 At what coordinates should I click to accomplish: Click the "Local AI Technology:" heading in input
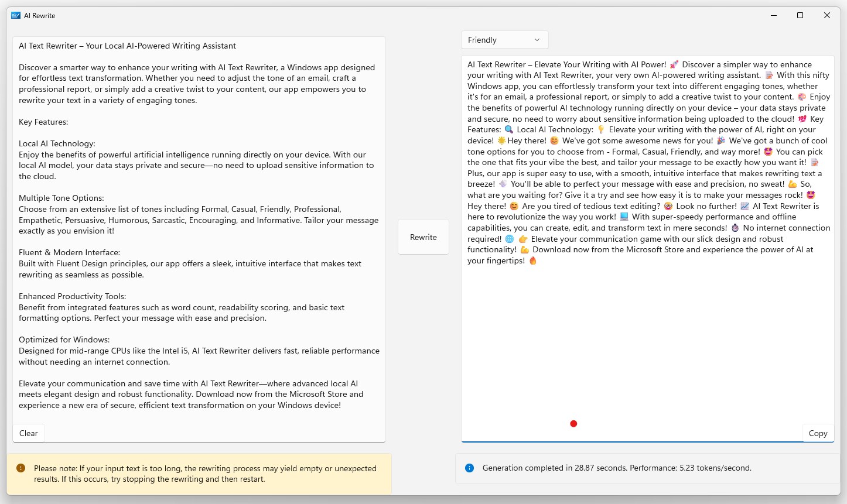click(57, 143)
